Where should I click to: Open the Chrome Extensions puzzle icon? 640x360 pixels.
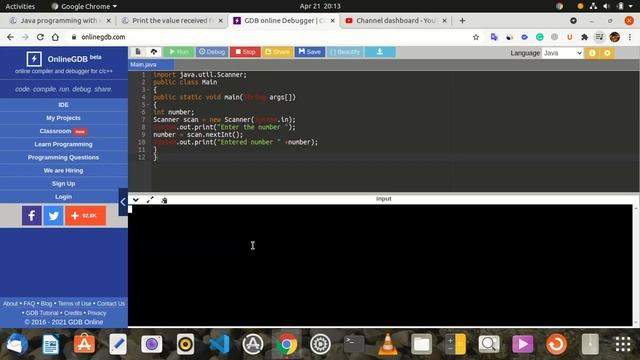tap(584, 37)
